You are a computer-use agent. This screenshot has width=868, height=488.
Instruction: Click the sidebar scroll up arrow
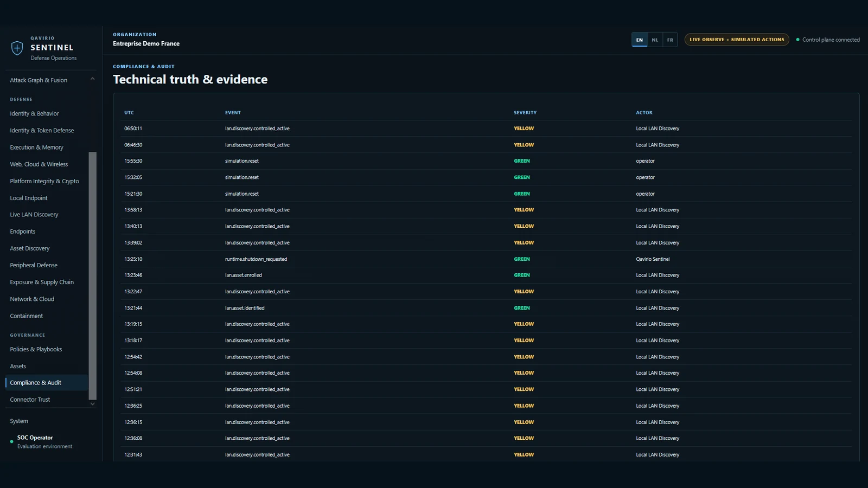coord(92,79)
